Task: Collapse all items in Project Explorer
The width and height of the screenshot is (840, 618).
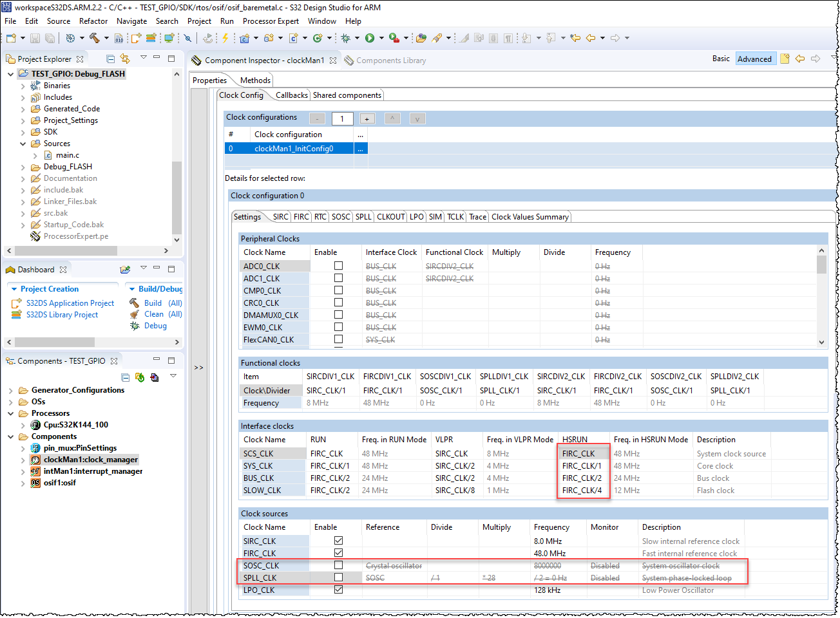Action: pos(110,59)
